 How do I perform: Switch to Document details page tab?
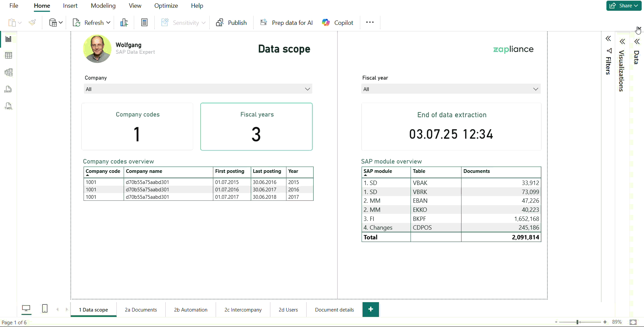pyautogui.click(x=334, y=310)
